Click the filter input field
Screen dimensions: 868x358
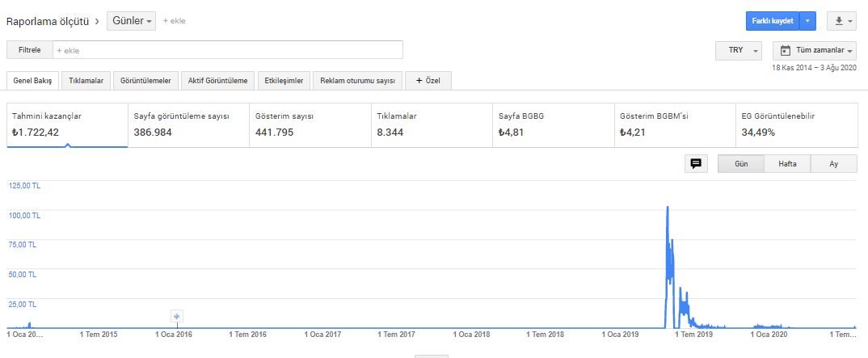[x=228, y=50]
